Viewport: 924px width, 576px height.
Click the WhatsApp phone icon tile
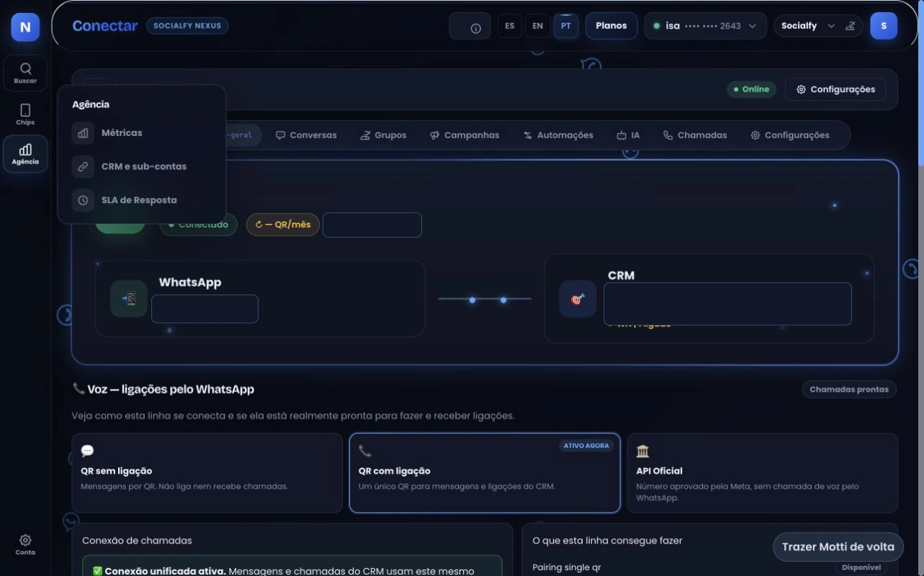point(129,299)
